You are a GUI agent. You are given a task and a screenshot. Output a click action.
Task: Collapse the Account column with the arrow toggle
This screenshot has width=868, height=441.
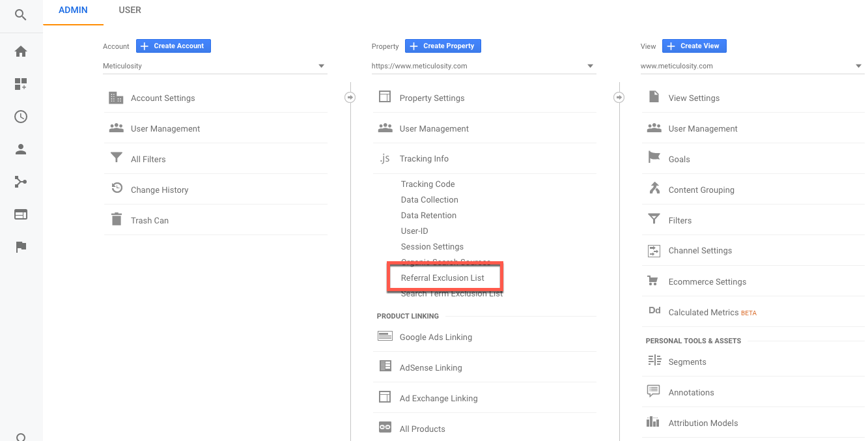pyautogui.click(x=350, y=96)
